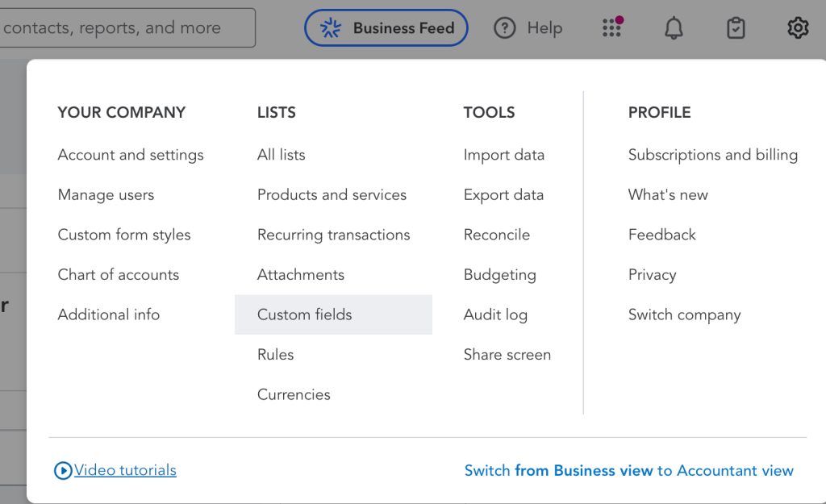Choose Products and services
The width and height of the screenshot is (826, 504).
pos(332,195)
